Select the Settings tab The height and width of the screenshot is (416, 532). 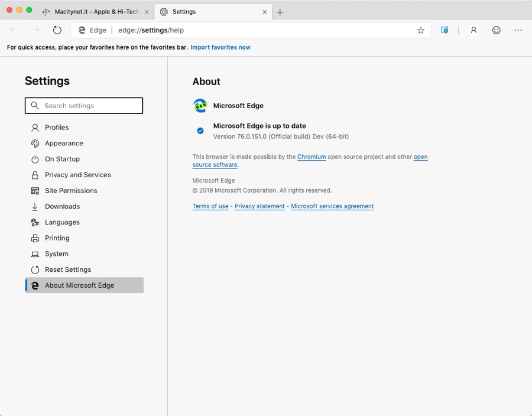pyautogui.click(x=207, y=12)
